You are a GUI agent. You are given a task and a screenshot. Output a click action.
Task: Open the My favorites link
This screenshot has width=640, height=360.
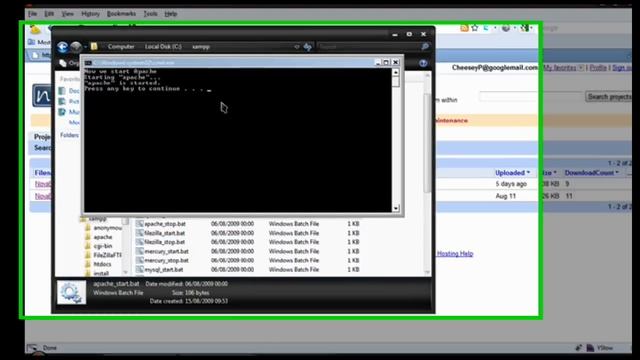tap(560, 68)
